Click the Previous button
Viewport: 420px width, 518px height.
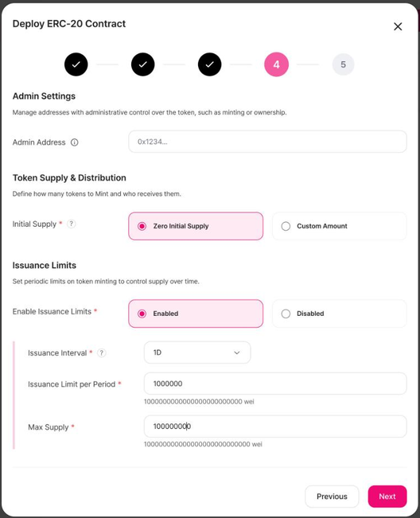pos(332,497)
